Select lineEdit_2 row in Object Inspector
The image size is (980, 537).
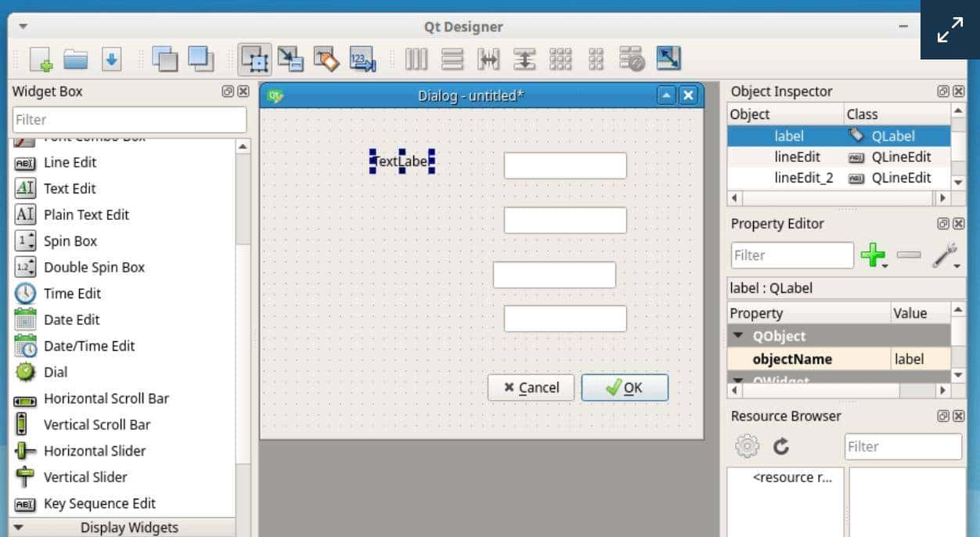click(839, 178)
